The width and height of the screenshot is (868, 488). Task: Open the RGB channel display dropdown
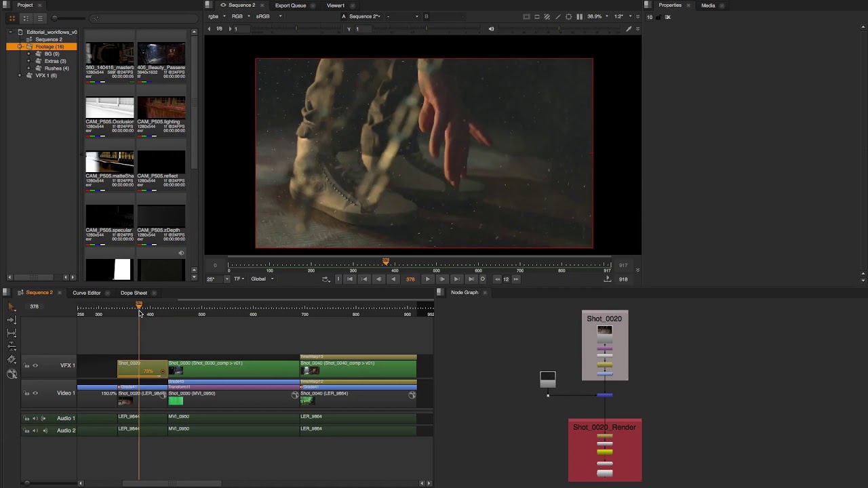tap(240, 16)
